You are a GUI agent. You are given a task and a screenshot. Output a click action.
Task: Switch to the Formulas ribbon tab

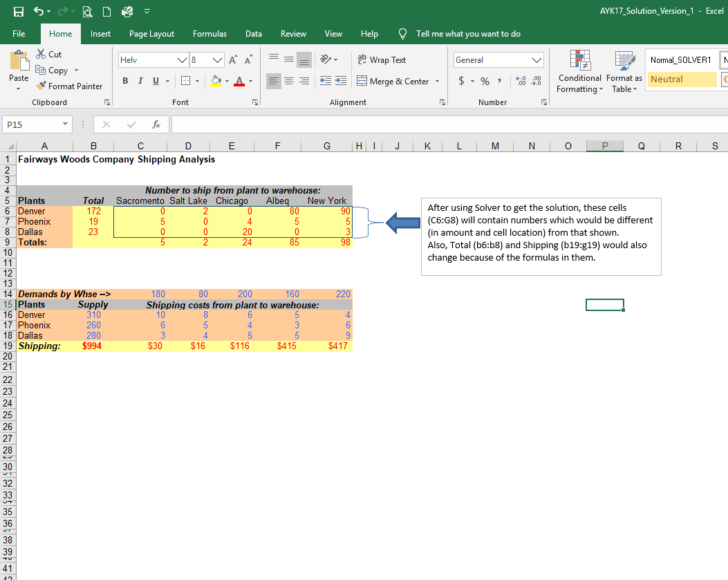pos(209,33)
